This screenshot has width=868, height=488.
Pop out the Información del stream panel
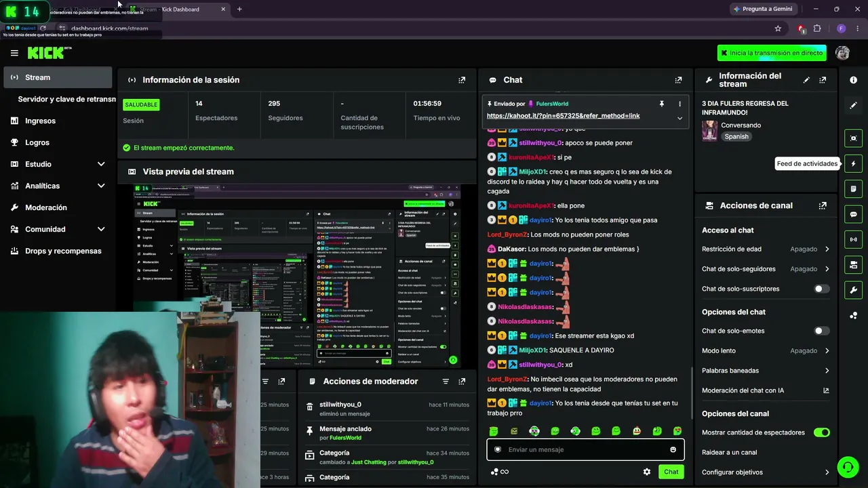[823, 80]
